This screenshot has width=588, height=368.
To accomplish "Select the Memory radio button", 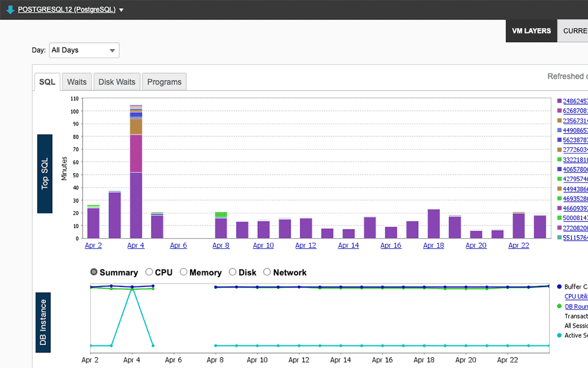I will (183, 272).
